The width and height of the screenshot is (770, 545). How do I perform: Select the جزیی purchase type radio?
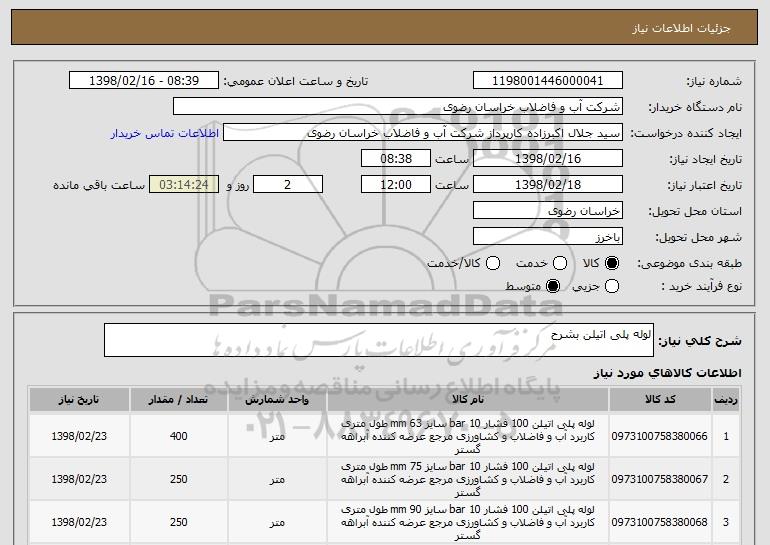pyautogui.click(x=612, y=286)
